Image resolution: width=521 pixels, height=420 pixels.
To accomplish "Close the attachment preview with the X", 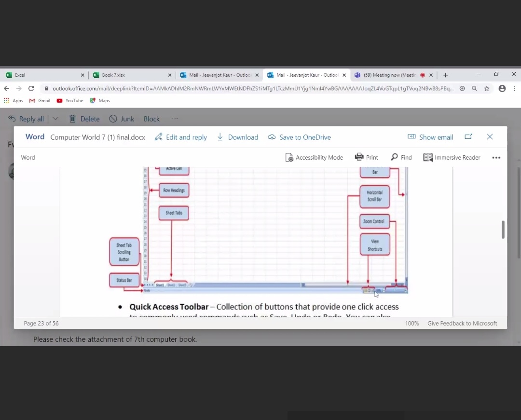I will (x=490, y=136).
